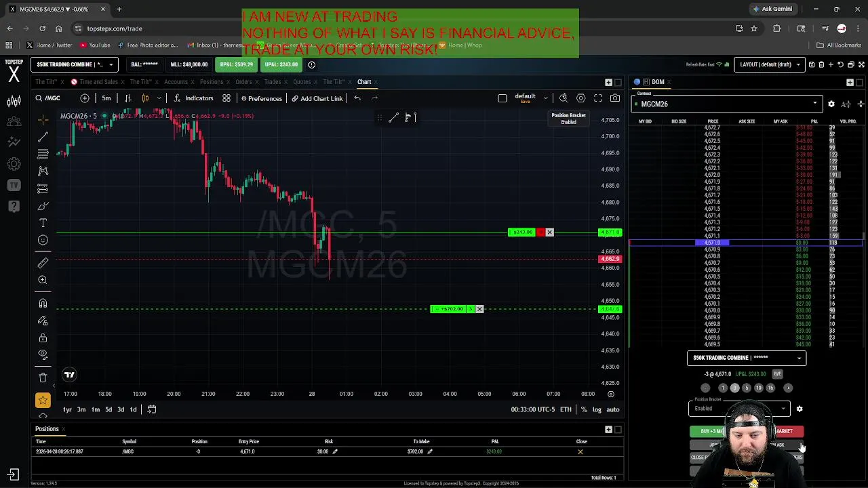
Task: Expand chart style dropdown arrow
Action: (159, 98)
